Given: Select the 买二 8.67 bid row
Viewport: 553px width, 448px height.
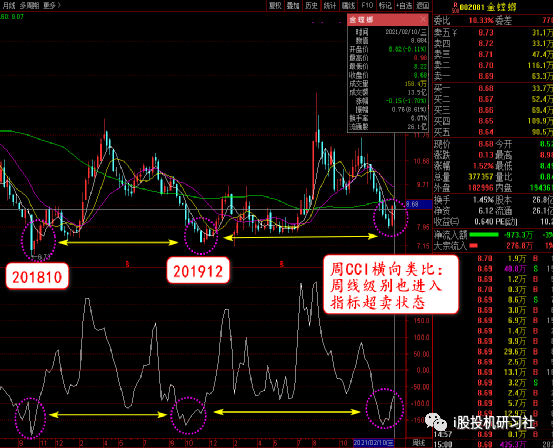Looking at the screenshot, I should click(x=493, y=99).
